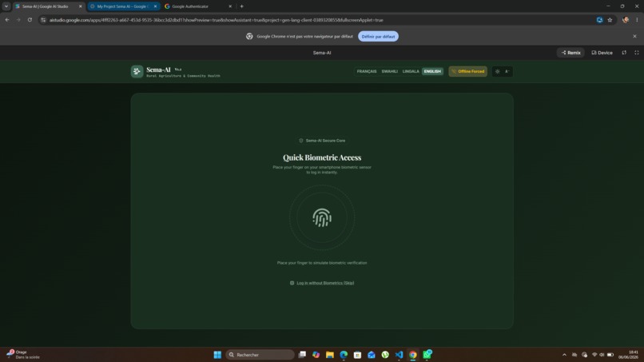
Task: Open the Chrome three-dot menu
Action: [x=637, y=20]
